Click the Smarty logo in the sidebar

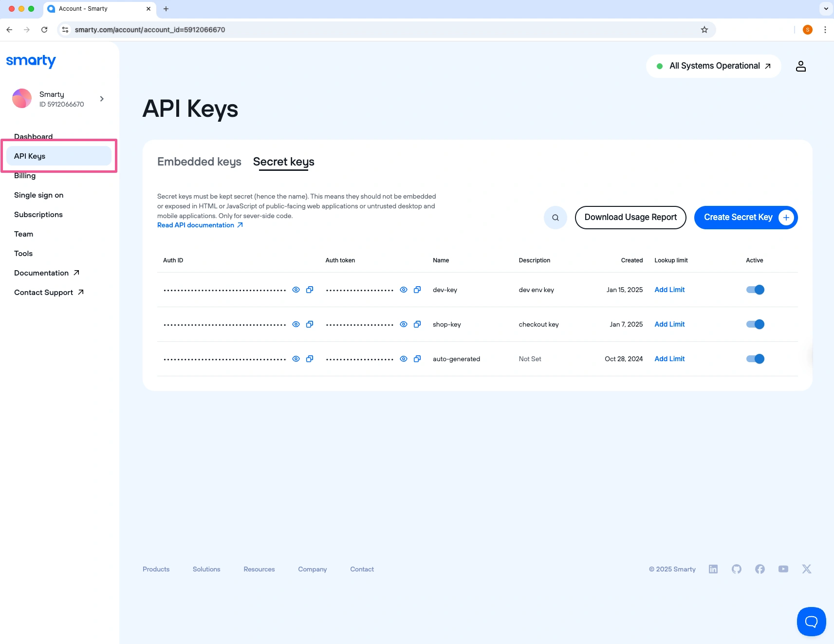[31, 61]
